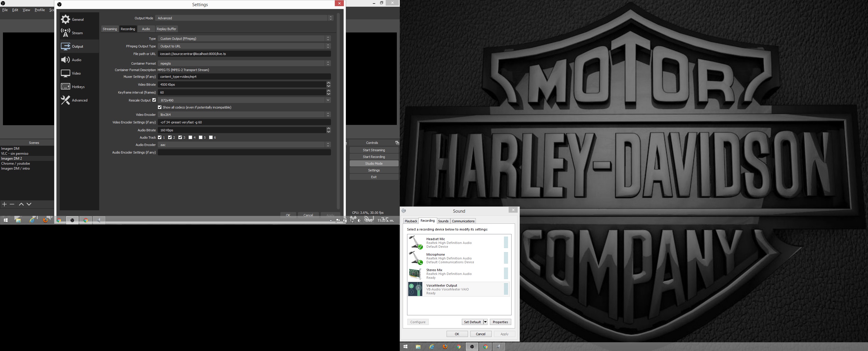Open Hotkeys keyboard icon section
The width and height of the screenshot is (868, 351).
pyautogui.click(x=65, y=87)
